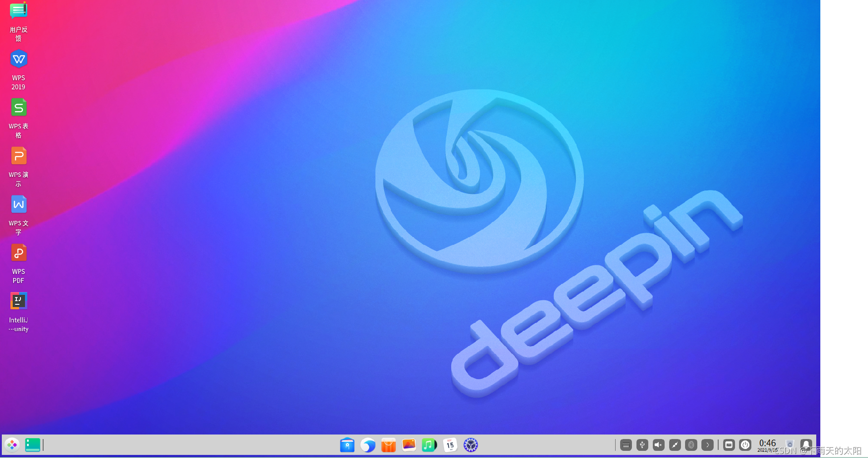The width and height of the screenshot is (868, 459).
Task: Launch IntelliJ IDEA Community from desktop
Action: (x=19, y=301)
